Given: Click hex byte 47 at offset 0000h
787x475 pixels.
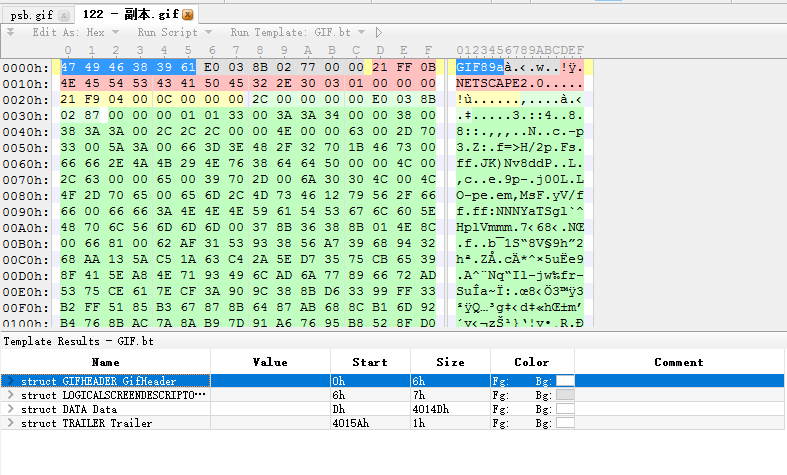Looking at the screenshot, I should (x=68, y=67).
